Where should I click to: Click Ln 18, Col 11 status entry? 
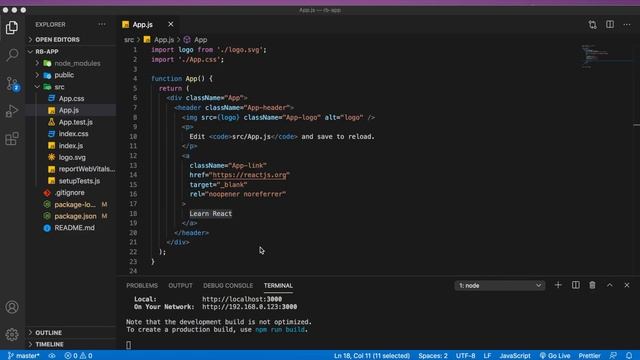372,356
